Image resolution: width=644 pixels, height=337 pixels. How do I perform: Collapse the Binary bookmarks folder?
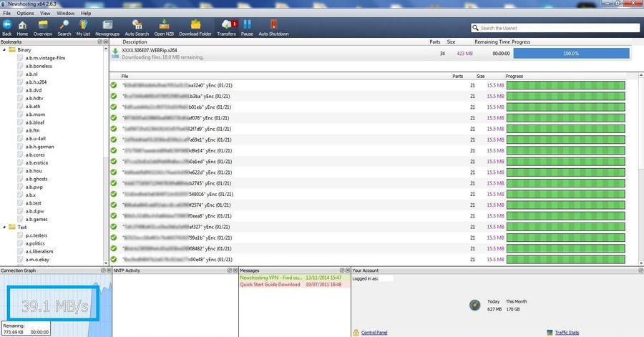(x=4, y=50)
